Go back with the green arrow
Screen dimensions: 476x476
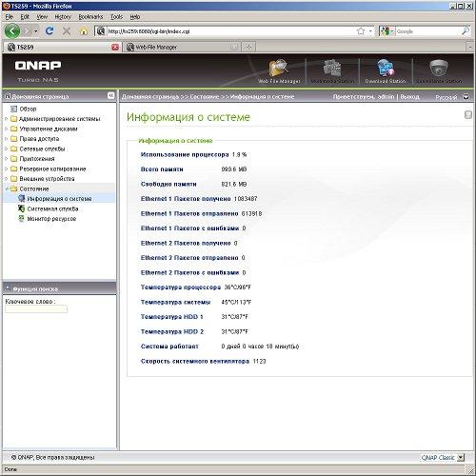(12, 31)
